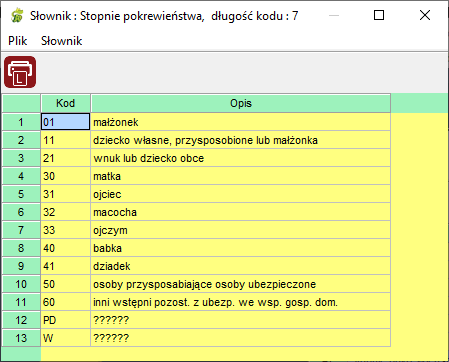Click the application icon in title bar
The image size is (449, 362).
coord(17,16)
